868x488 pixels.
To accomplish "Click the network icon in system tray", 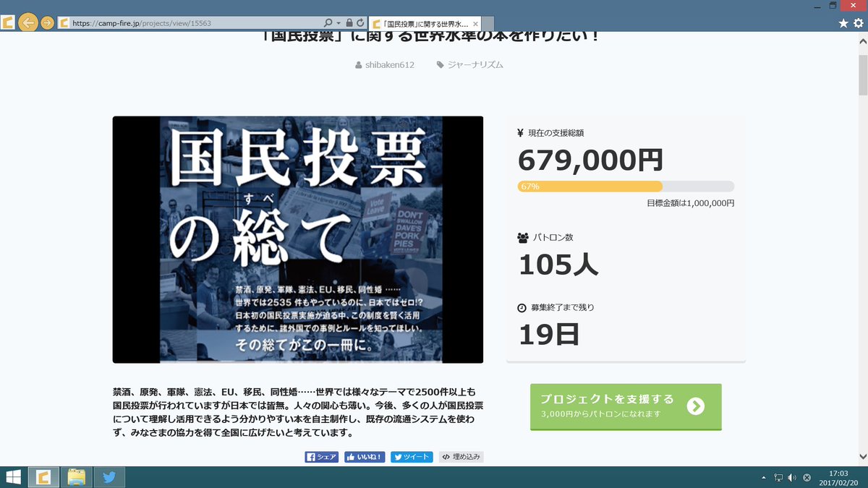I will (778, 478).
